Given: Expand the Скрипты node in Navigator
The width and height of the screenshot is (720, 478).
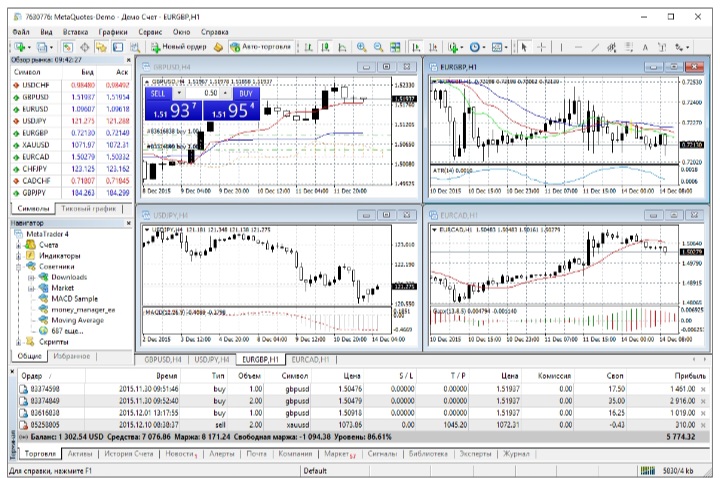Looking at the screenshot, I should 18,342.
